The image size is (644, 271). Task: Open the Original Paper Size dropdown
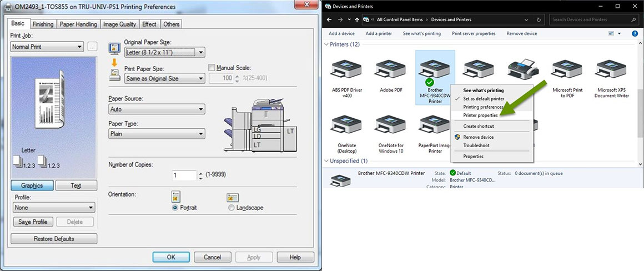click(165, 52)
